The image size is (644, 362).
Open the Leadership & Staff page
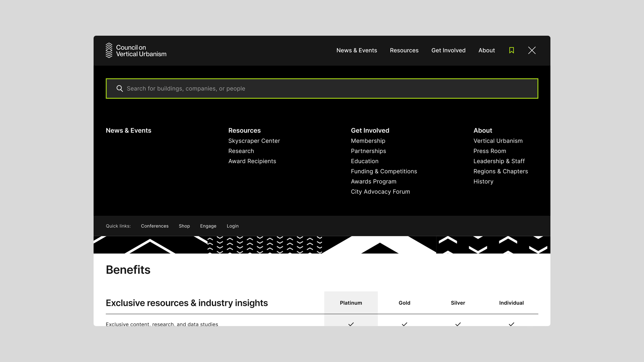(x=499, y=161)
